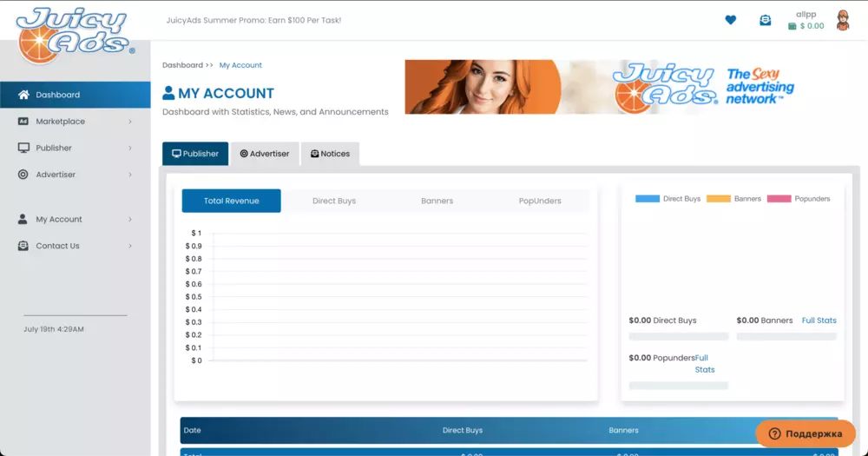Click the person icon beside MY ACCOUNT heading

[168, 93]
